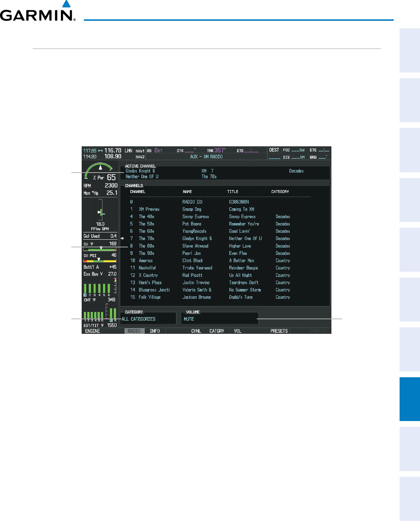
Task: Click artist Steve Winwood
Action: (195, 246)
